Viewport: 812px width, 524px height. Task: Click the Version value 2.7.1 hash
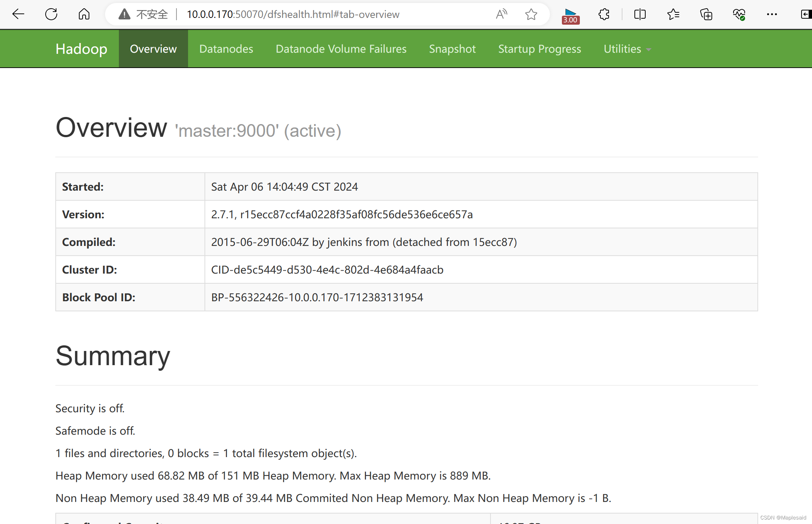[x=342, y=214]
